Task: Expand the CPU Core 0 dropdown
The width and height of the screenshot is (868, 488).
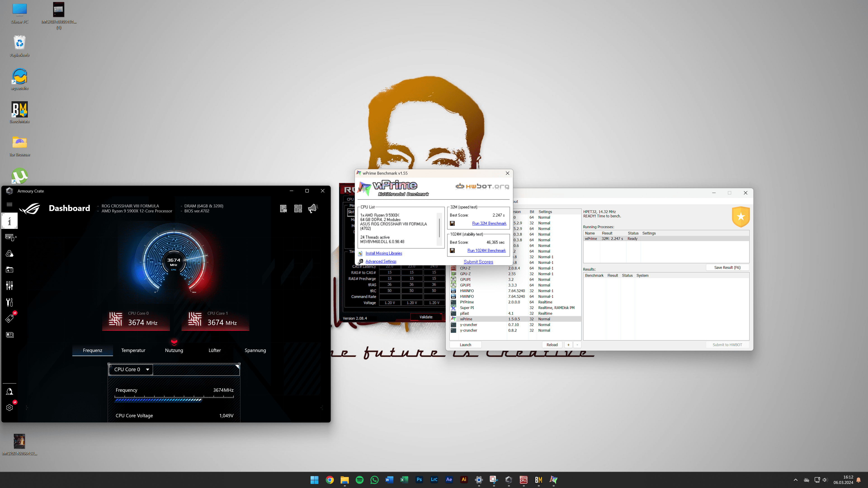Action: (x=131, y=369)
